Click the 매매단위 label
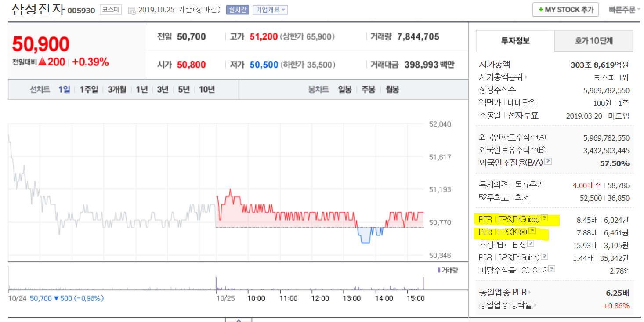This screenshot has width=644, height=322. point(522,103)
